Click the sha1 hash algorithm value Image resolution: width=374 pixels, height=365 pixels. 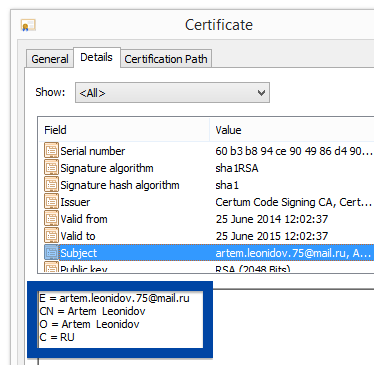(227, 185)
